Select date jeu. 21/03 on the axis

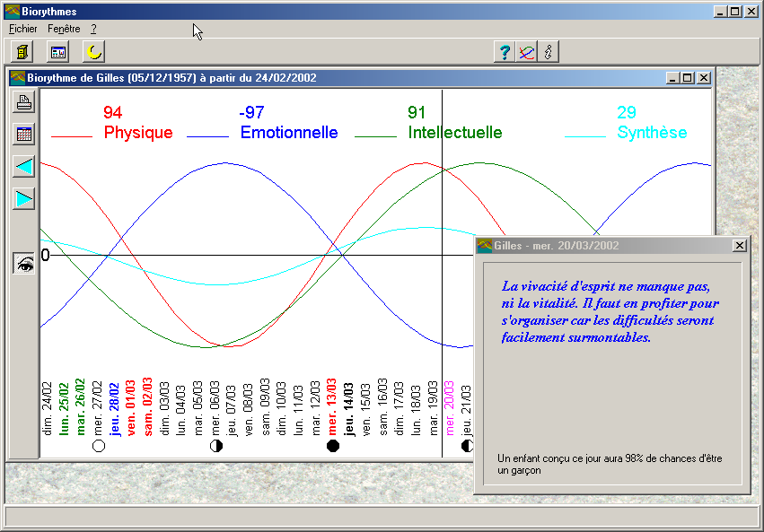[467, 410]
